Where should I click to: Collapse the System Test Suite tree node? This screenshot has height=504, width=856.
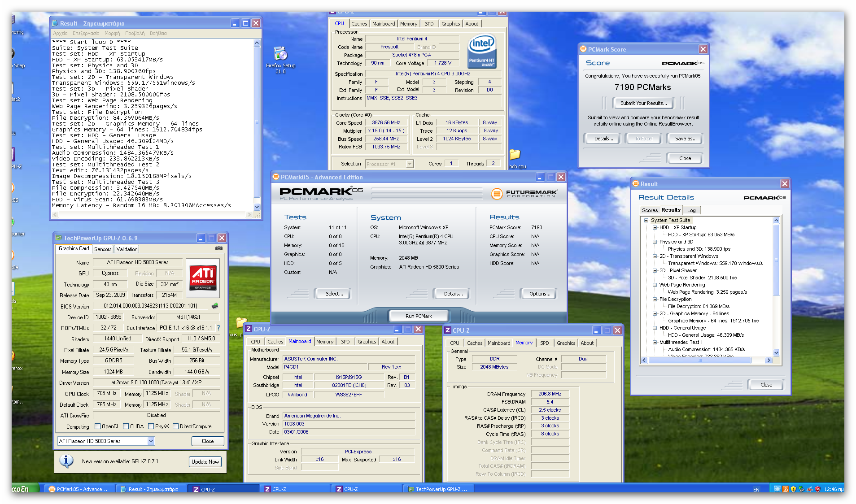click(646, 220)
